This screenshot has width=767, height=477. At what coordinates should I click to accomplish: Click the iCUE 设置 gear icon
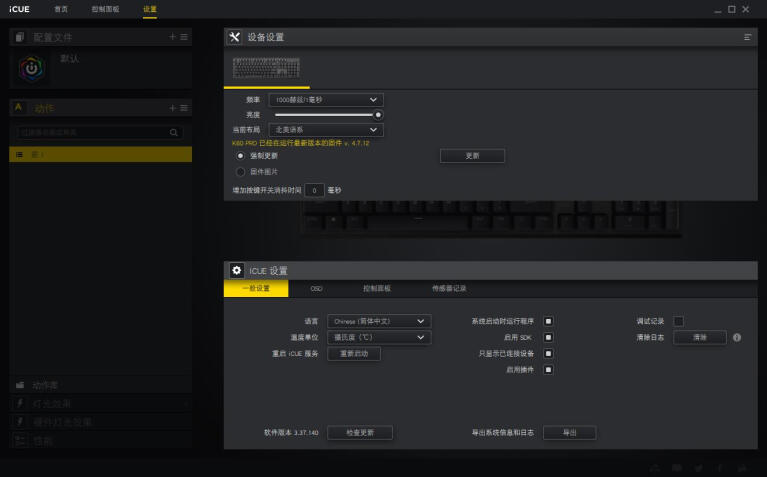pos(236,270)
